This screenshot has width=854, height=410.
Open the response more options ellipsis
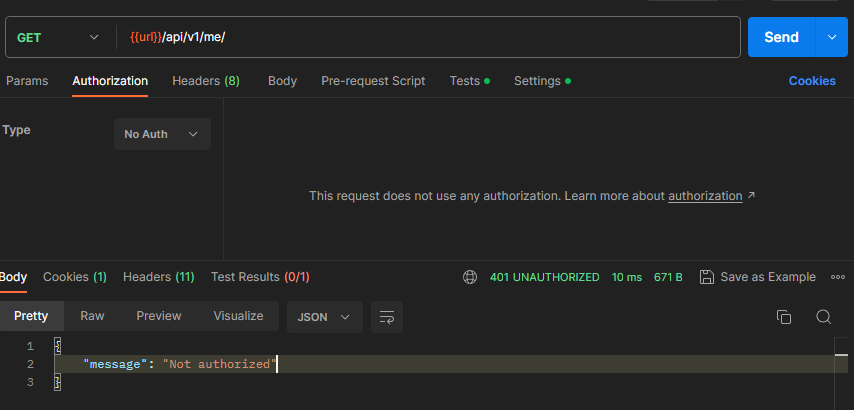click(838, 277)
